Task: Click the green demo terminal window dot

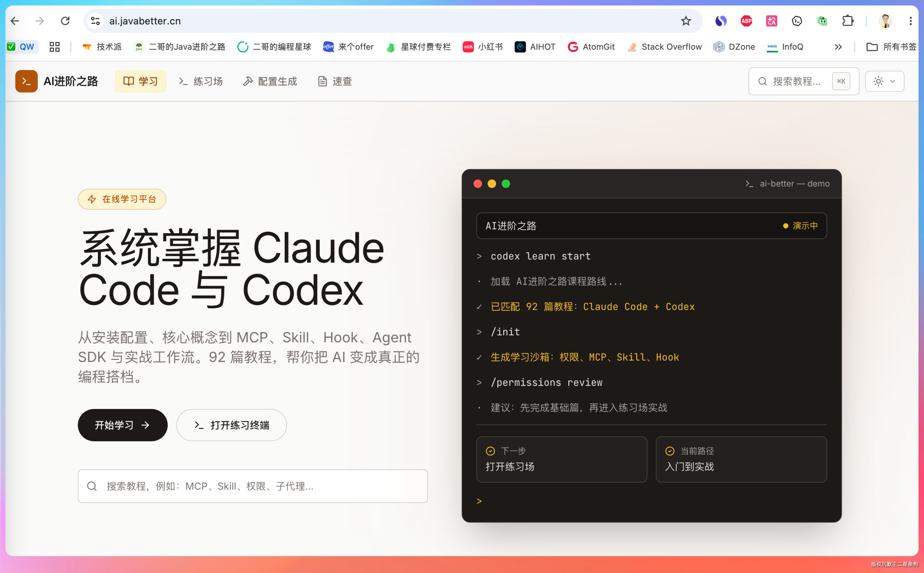Action: (506, 184)
